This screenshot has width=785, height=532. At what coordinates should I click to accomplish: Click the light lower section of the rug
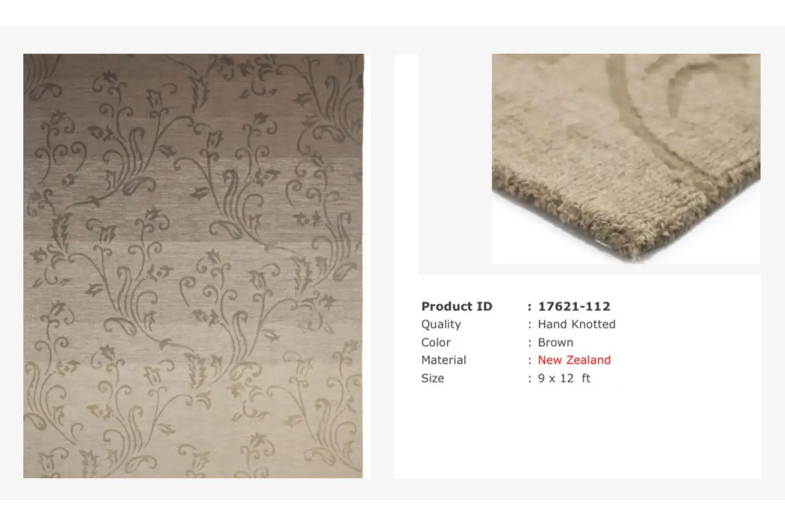tap(193, 409)
